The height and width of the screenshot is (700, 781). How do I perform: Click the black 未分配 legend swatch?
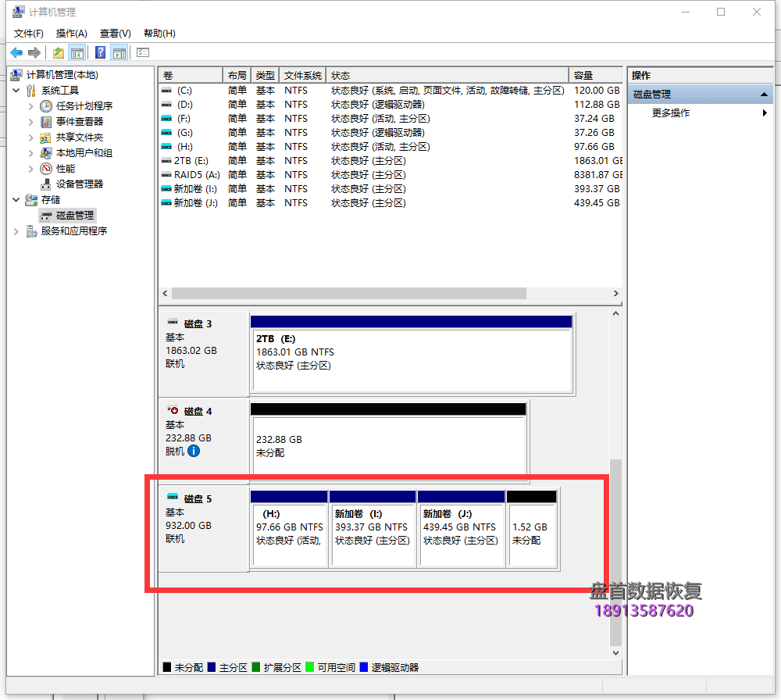[167, 667]
